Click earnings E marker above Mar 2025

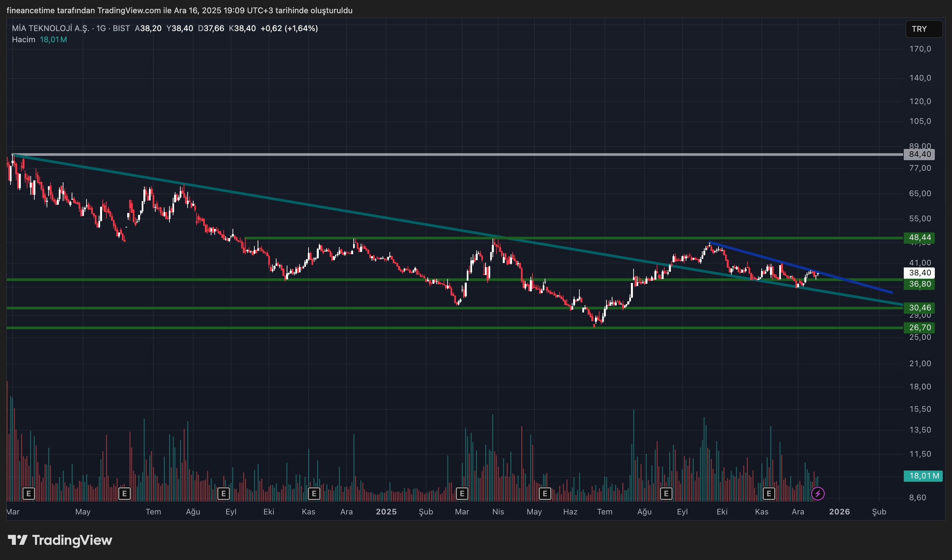pos(462,494)
